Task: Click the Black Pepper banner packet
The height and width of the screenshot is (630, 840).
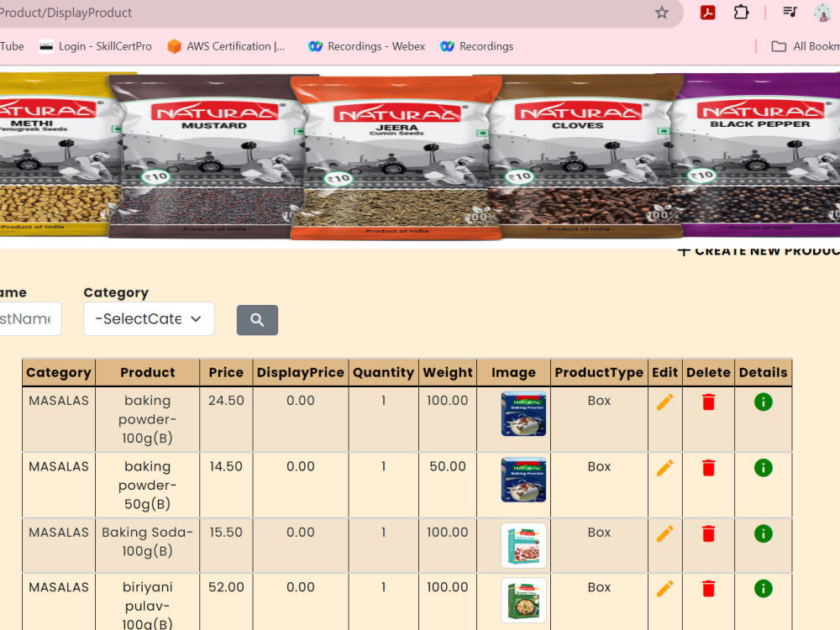Action: pos(755,155)
